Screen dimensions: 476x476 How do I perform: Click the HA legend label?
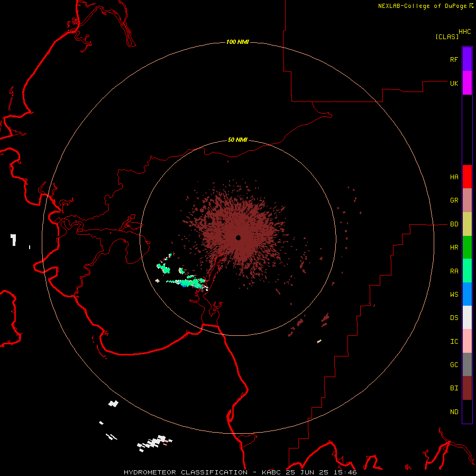pos(454,177)
